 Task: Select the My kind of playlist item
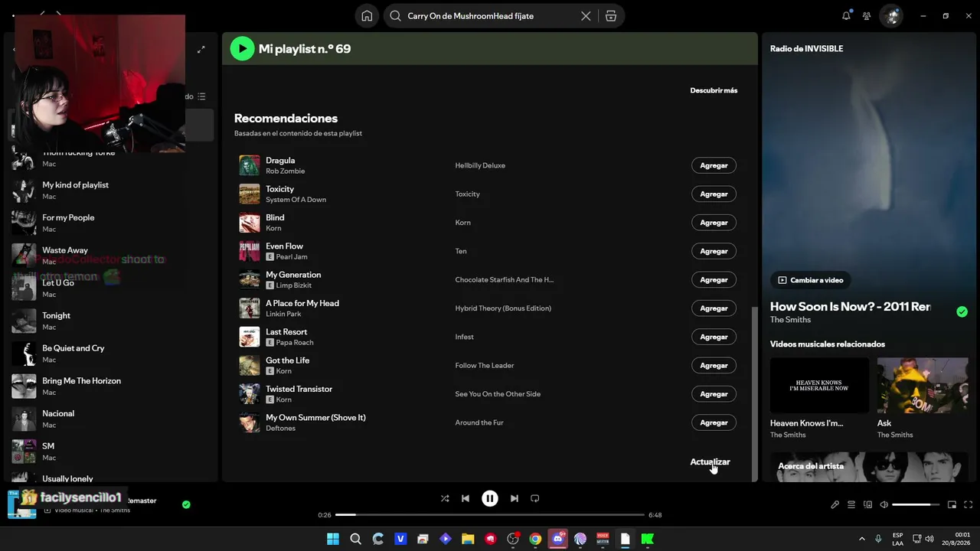[x=111, y=190]
